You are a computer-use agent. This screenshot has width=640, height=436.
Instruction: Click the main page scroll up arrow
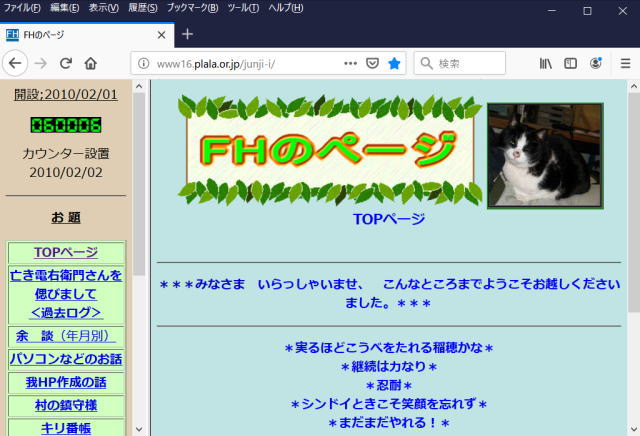click(634, 86)
